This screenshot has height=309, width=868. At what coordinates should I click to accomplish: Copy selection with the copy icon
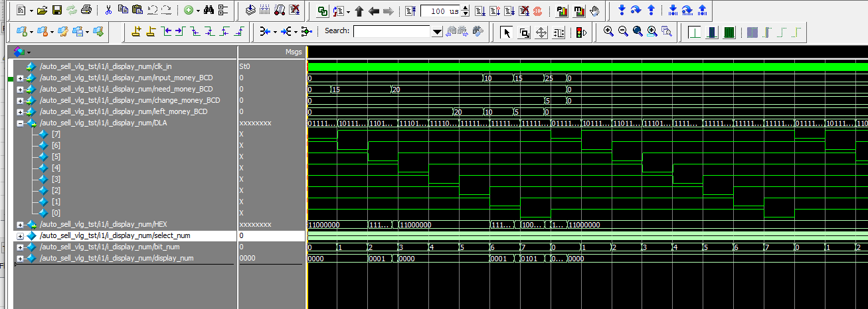pyautogui.click(x=123, y=11)
